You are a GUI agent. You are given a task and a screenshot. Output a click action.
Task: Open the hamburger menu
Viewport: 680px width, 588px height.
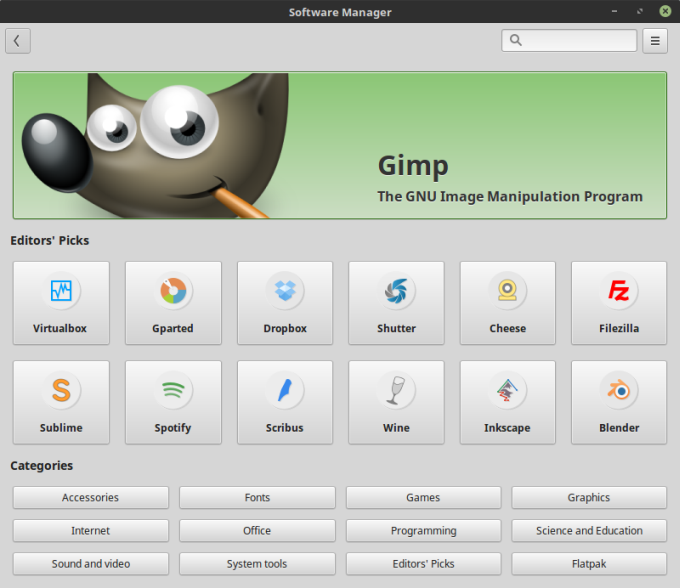[x=655, y=41]
